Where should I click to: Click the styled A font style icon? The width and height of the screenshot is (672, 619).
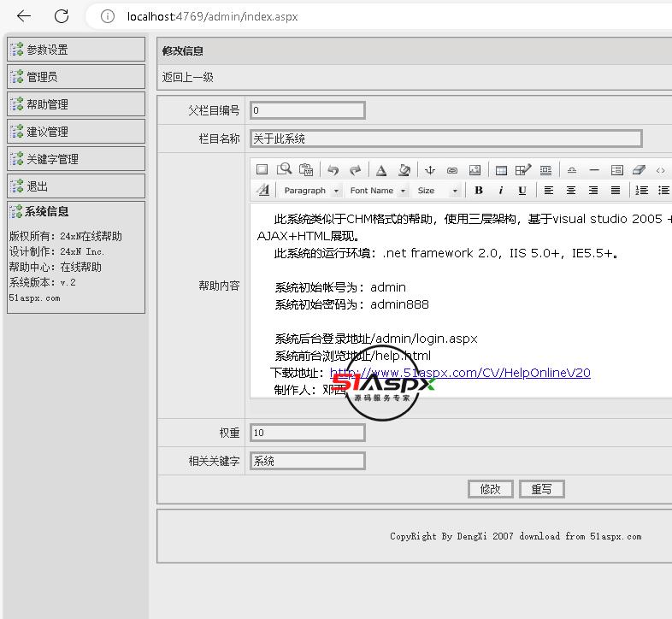[263, 190]
